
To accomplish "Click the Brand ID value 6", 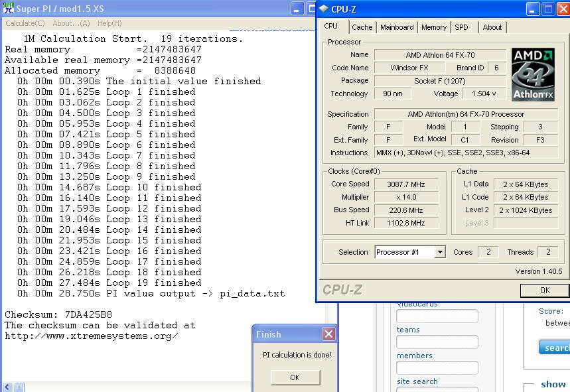I will 496,68.
